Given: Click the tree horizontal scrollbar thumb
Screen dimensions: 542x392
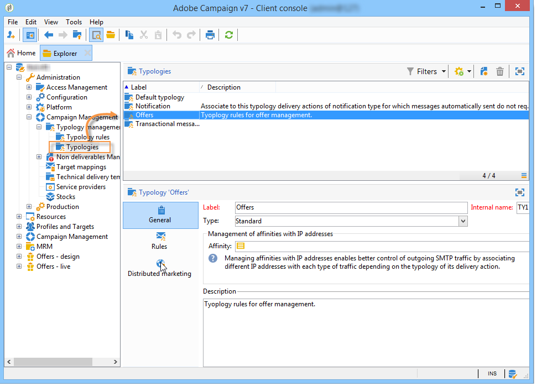Looking at the screenshot, I should (x=53, y=362).
